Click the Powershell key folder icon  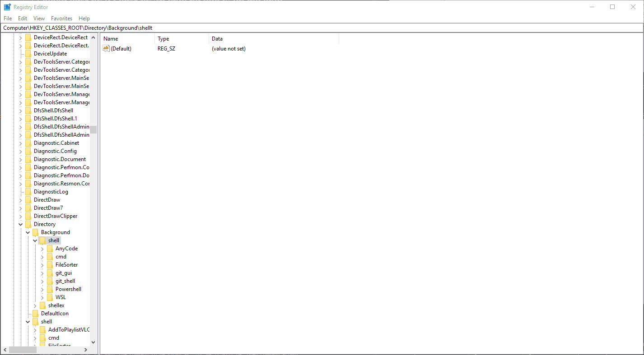(50, 289)
